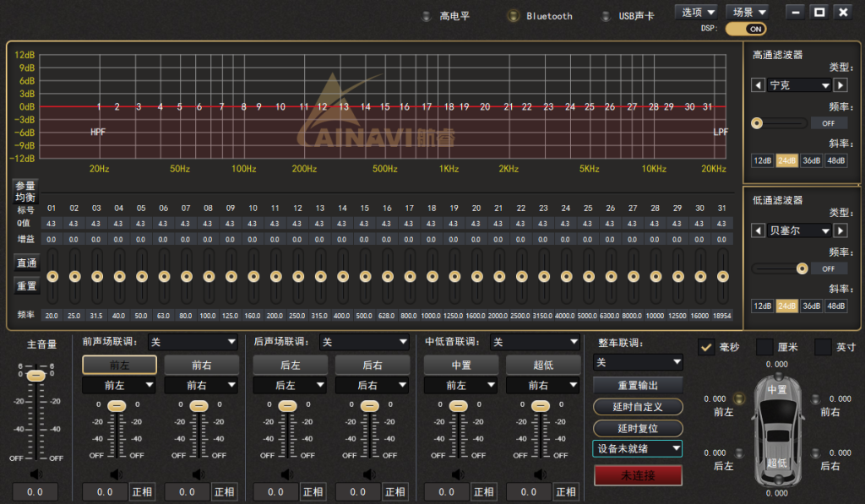Select the 超低 channel button

point(543,365)
